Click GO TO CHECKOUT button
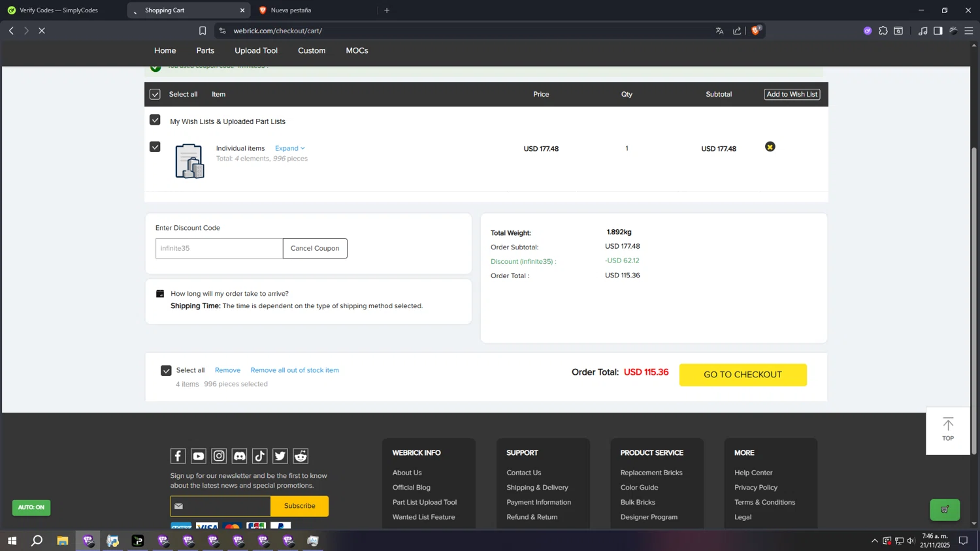 (x=743, y=375)
